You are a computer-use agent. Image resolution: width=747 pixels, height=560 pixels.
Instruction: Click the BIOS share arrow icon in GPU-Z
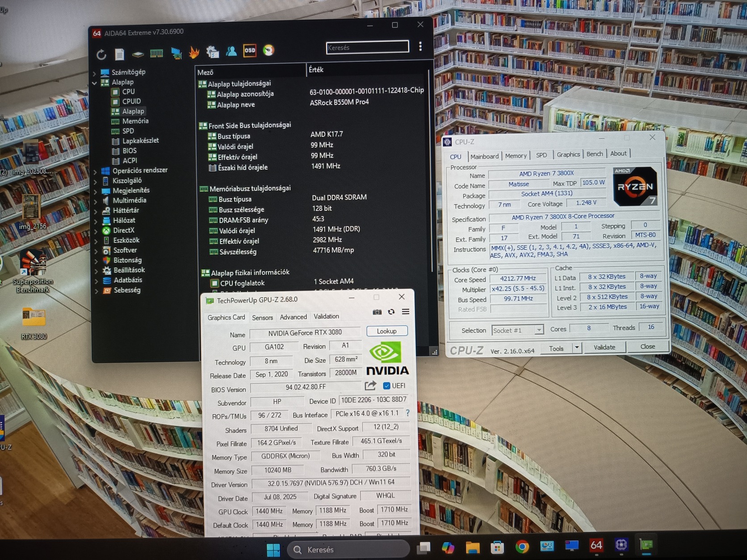click(370, 385)
